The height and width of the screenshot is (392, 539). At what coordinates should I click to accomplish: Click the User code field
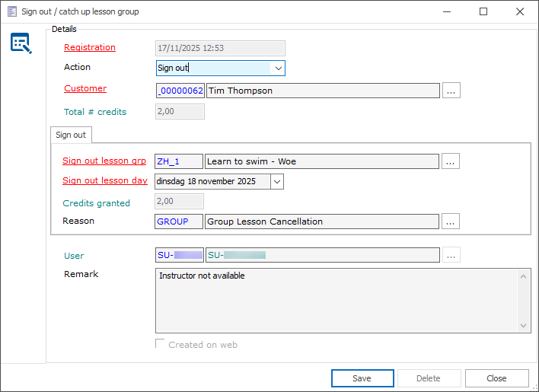pyautogui.click(x=180, y=255)
